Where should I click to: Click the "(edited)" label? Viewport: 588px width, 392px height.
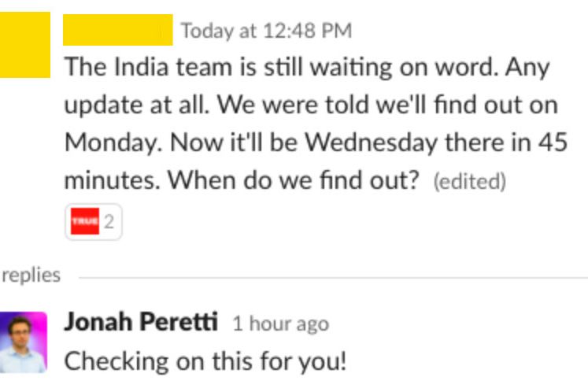469,182
